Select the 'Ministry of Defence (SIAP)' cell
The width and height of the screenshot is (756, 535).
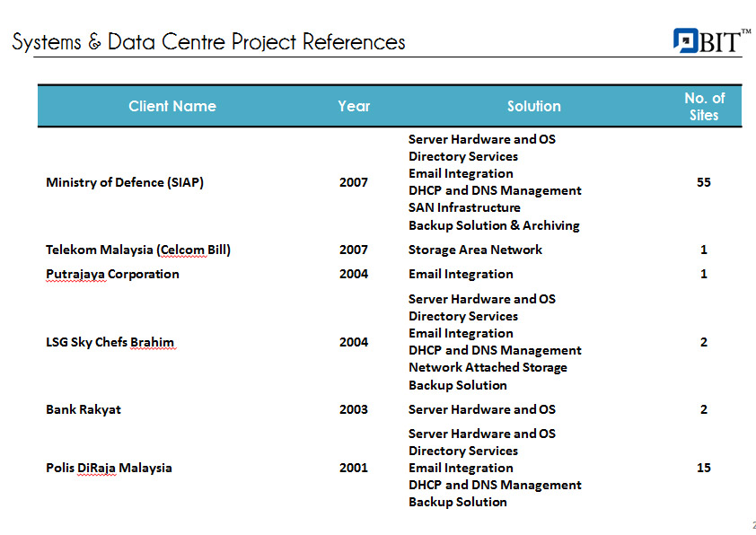pos(125,182)
